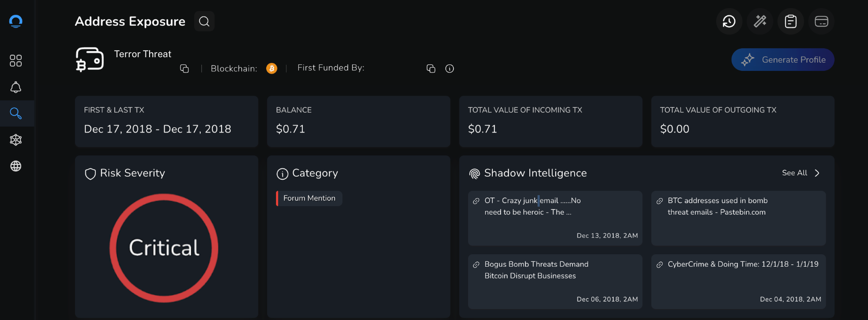The image size is (868, 320).
Task: Click the search icon beside Address Exposure
Action: 204,21
